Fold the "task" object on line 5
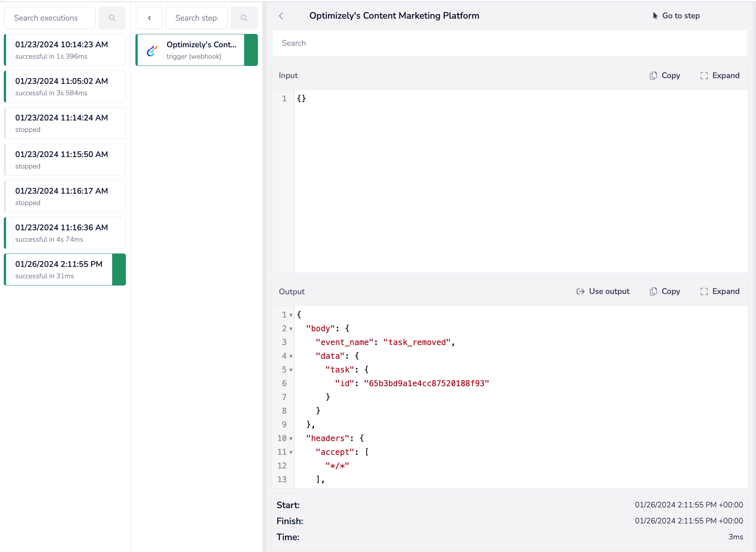The width and height of the screenshot is (756, 552). coord(291,370)
